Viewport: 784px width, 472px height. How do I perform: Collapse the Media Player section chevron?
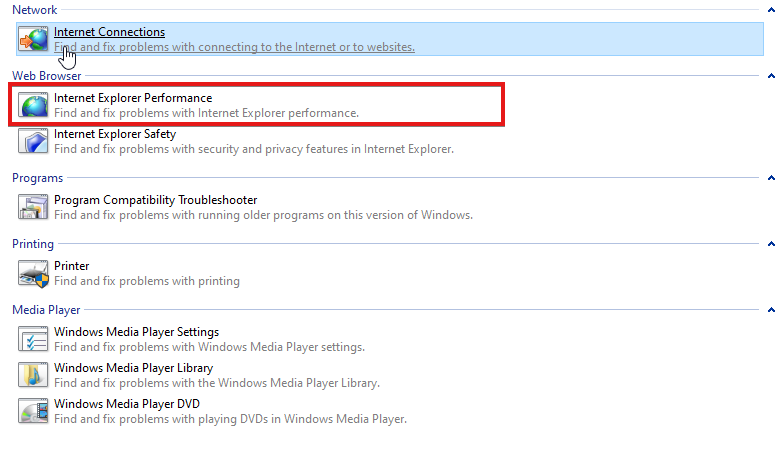[x=771, y=310]
